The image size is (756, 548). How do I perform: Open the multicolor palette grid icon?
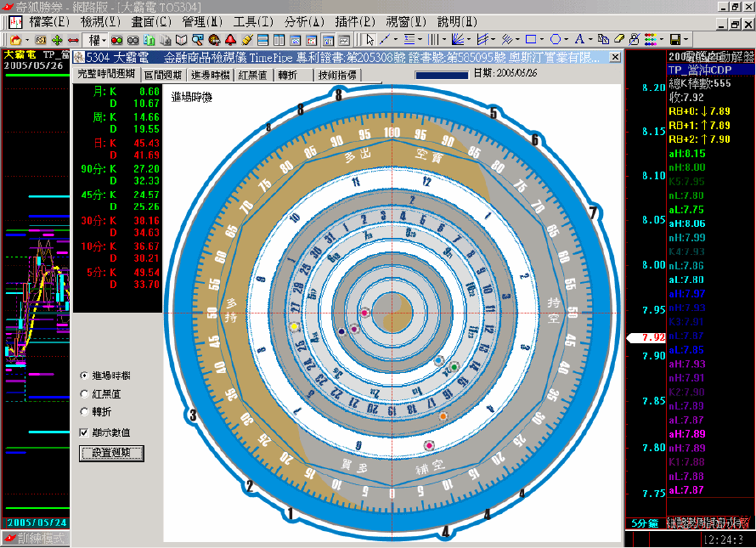651,40
